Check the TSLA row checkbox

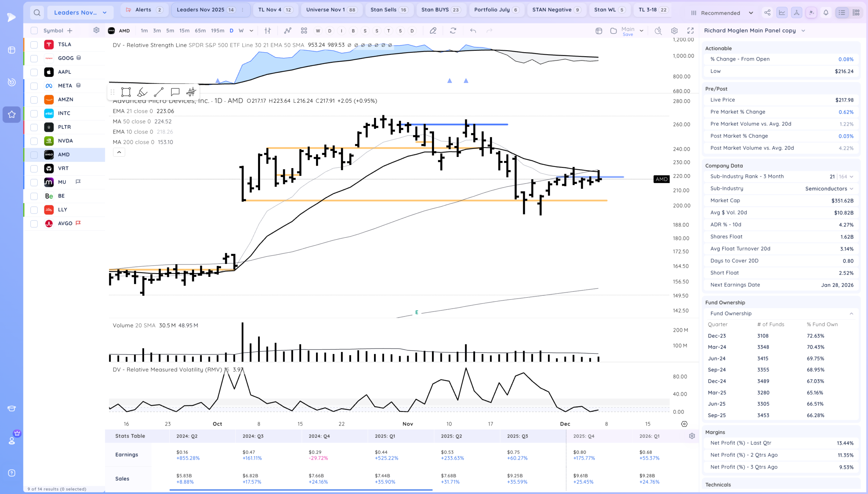point(34,44)
